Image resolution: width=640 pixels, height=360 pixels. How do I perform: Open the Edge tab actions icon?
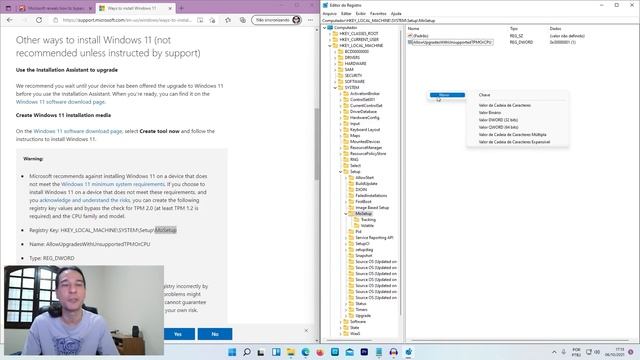click(8, 8)
